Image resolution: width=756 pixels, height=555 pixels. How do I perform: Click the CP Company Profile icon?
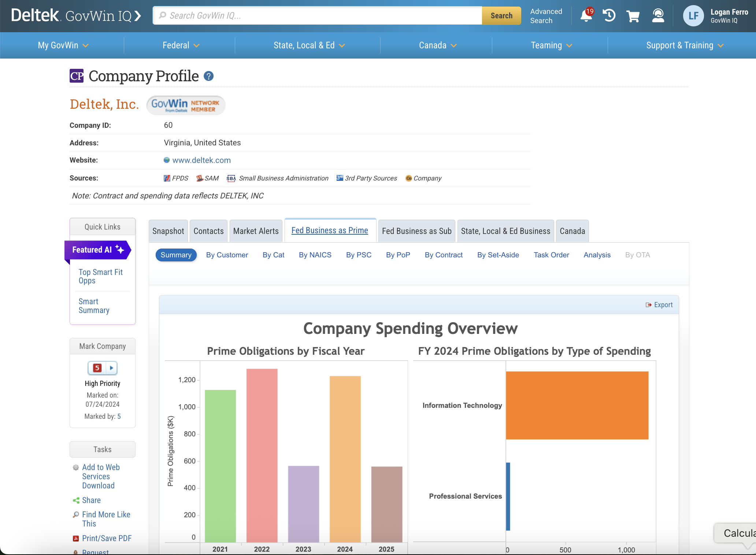(77, 76)
